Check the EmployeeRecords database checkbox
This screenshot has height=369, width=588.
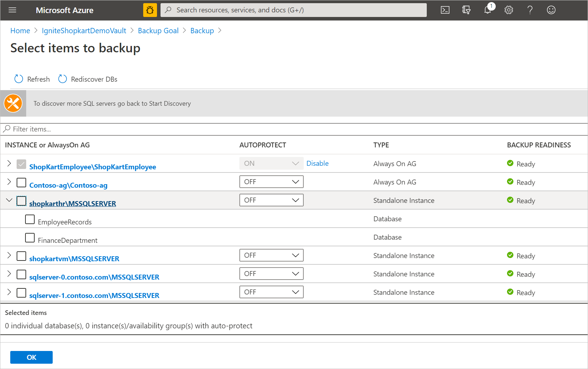[30, 219]
